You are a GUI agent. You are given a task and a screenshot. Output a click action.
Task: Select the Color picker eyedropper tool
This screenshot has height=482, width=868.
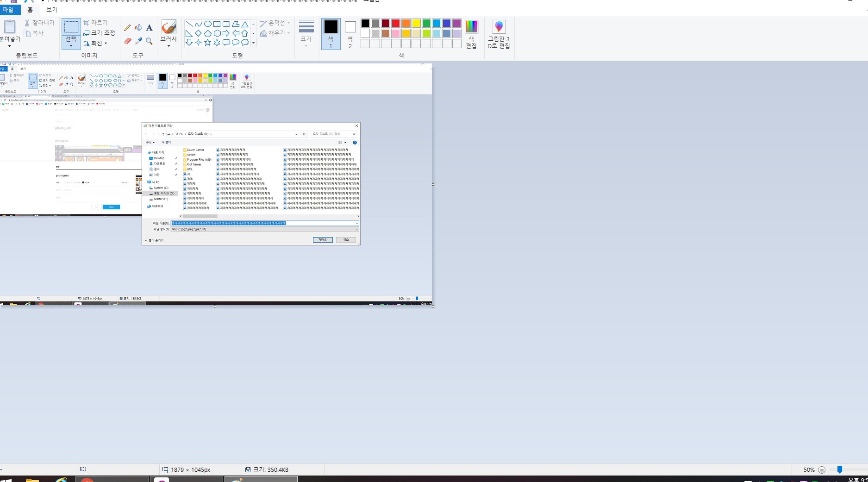tap(138, 41)
